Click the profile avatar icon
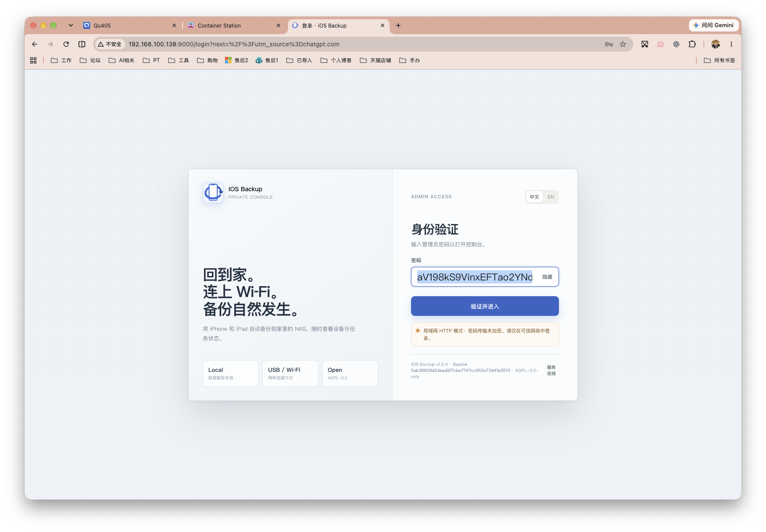The width and height of the screenshot is (766, 532). [x=716, y=44]
